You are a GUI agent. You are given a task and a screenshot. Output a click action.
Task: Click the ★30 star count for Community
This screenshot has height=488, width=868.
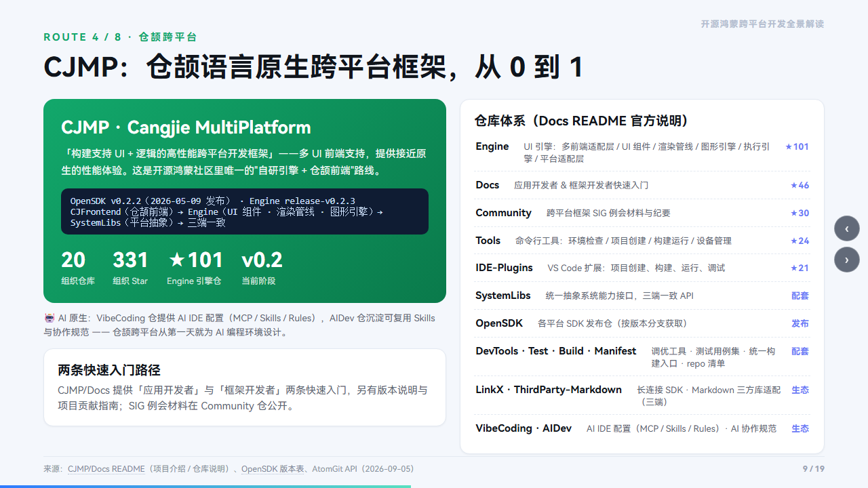[x=800, y=213]
